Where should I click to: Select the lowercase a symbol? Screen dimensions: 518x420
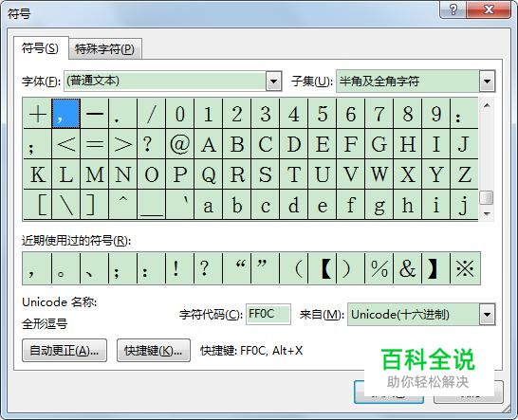(x=208, y=205)
